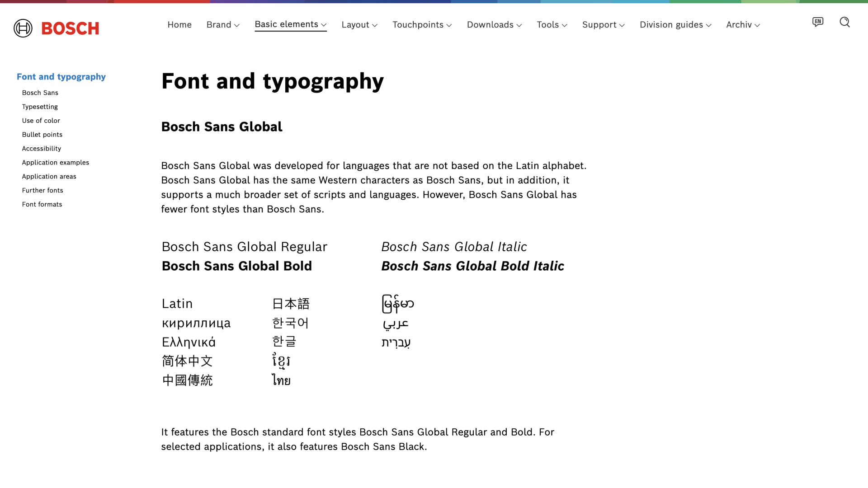
Task: Open the Layout dropdown menu
Action: coord(359,25)
